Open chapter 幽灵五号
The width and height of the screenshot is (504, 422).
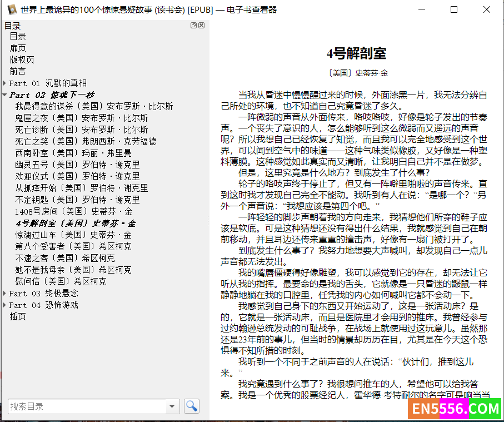click(x=77, y=165)
